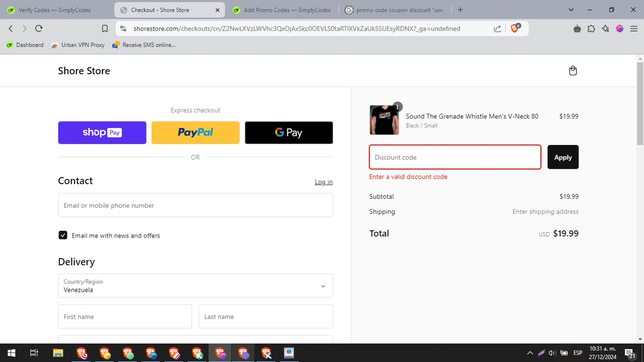This screenshot has width=644, height=362.
Task: Click the share page icon
Action: pos(497,28)
